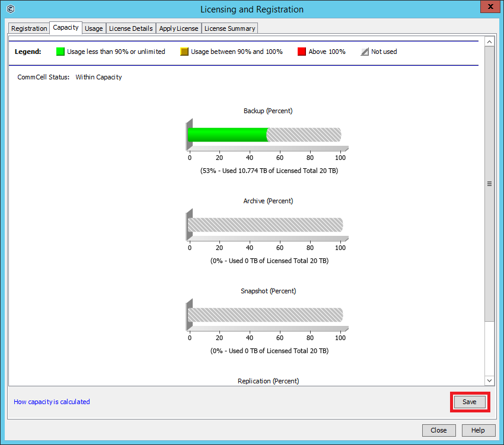Click the green usage legend swatch

pyautogui.click(x=60, y=52)
